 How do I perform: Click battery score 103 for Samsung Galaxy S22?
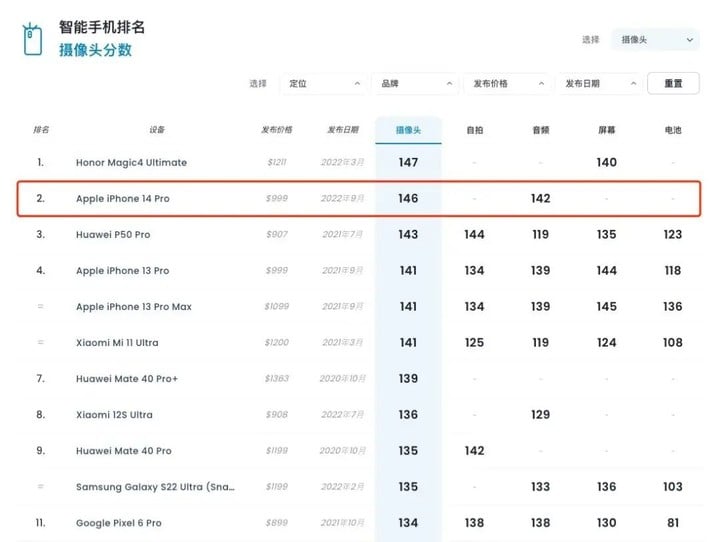pyautogui.click(x=673, y=487)
